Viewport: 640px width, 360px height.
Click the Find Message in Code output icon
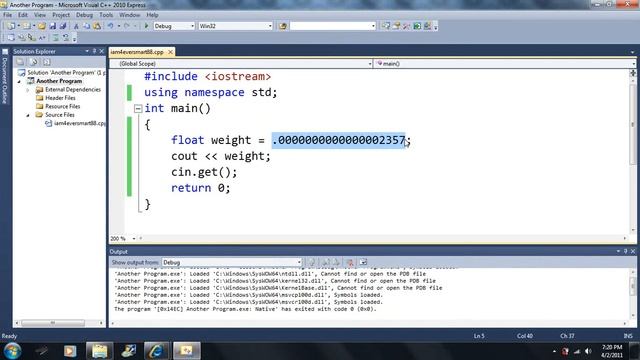(312, 262)
